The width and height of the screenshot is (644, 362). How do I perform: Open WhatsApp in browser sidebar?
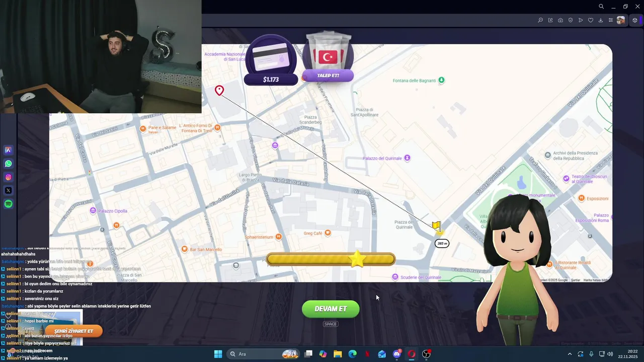(8, 163)
